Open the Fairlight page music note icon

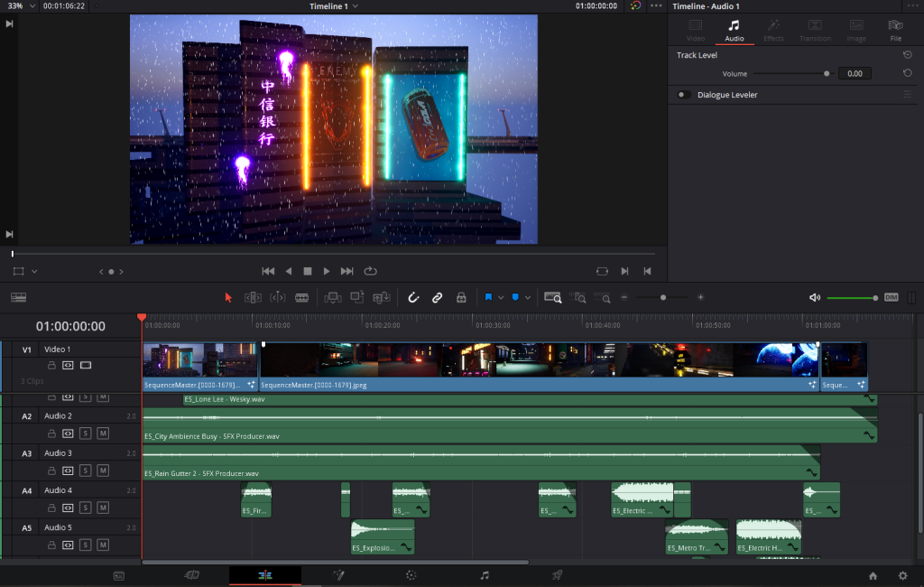tap(485, 575)
